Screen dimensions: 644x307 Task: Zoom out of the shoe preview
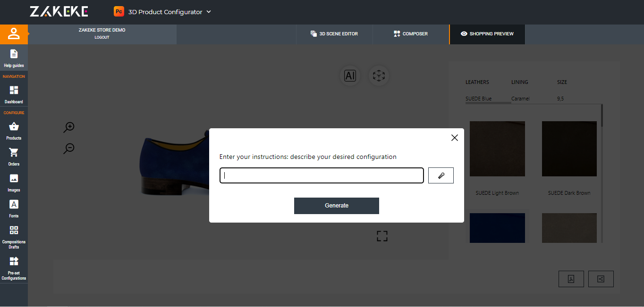pos(69,149)
